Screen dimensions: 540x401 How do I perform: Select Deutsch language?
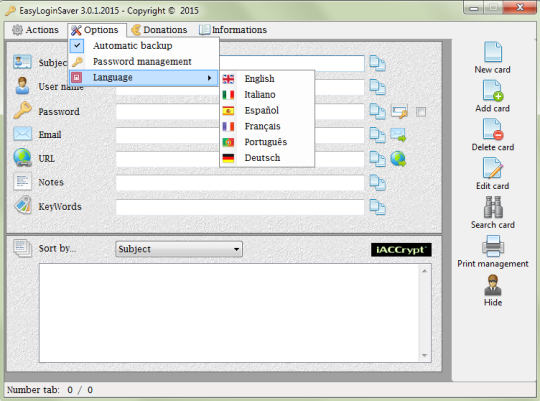[267, 158]
